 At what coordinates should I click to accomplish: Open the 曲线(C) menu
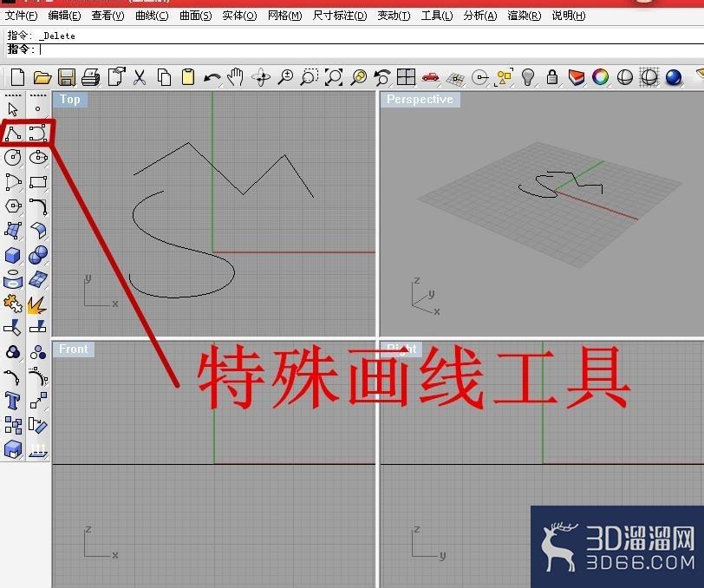152,16
